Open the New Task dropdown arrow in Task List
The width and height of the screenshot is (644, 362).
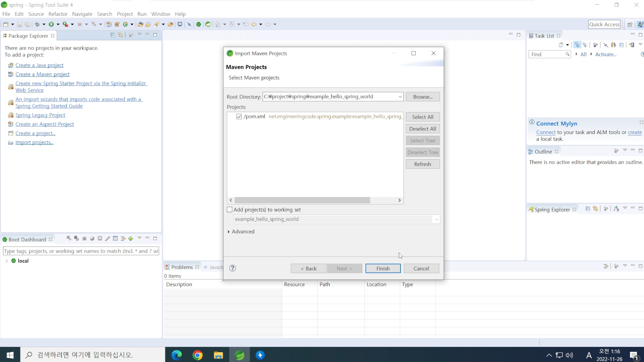click(568, 45)
